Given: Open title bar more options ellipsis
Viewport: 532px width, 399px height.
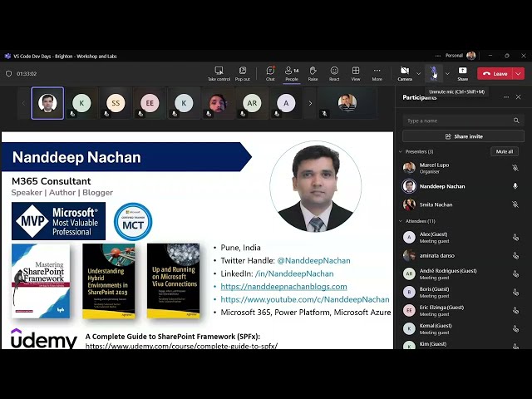Looking at the screenshot, I should click(x=438, y=56).
